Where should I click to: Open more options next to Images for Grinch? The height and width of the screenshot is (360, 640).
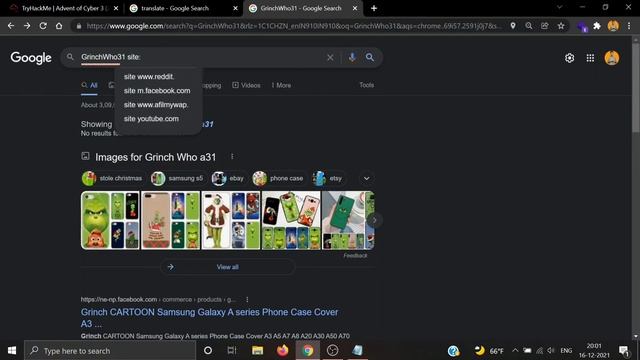click(232, 157)
